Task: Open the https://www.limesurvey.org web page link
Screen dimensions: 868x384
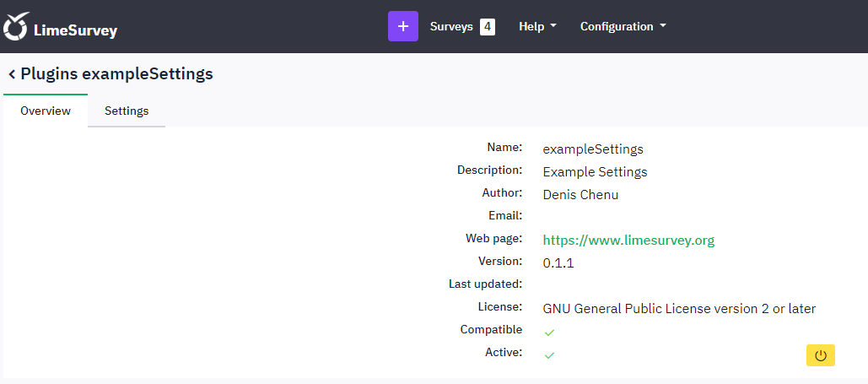Action: pyautogui.click(x=628, y=241)
